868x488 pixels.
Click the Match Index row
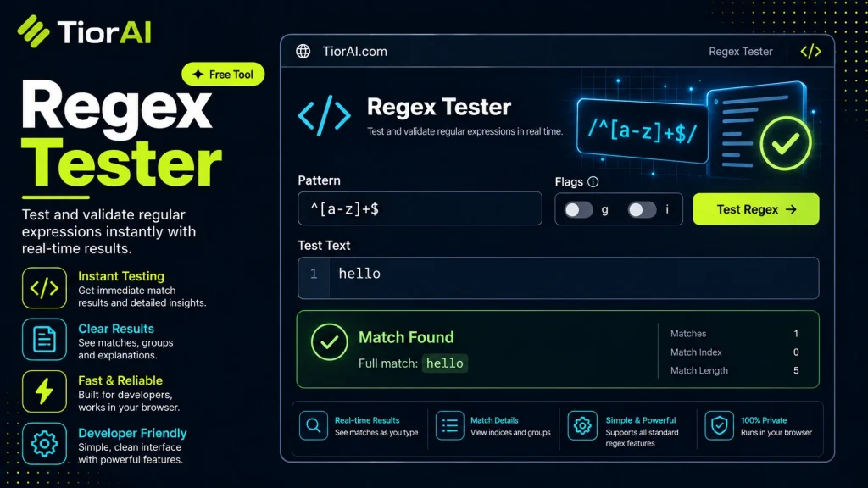pos(735,352)
